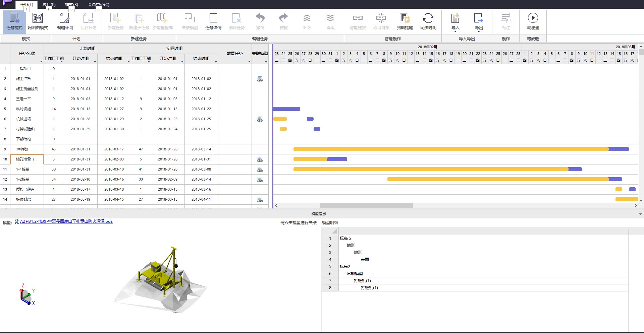
Task: Click the 标注 annotation icon
Action: click(x=506, y=21)
